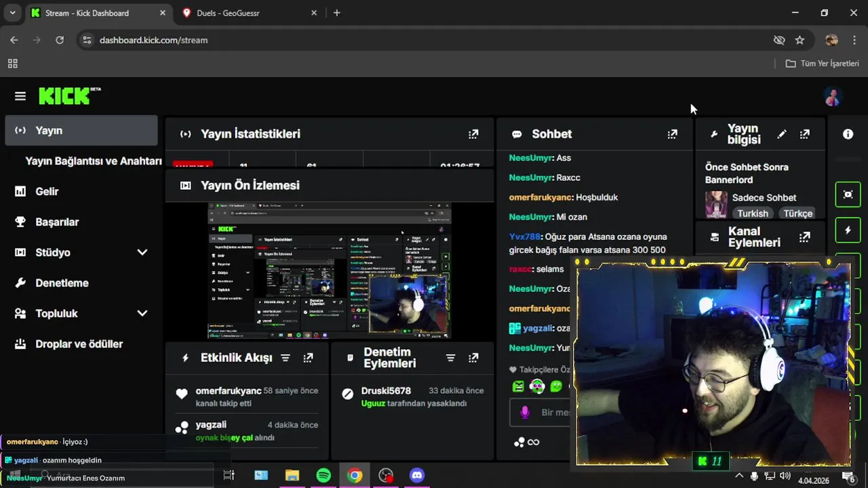
Task: Open filter for Denetim Eylemleri
Action: click(x=450, y=358)
